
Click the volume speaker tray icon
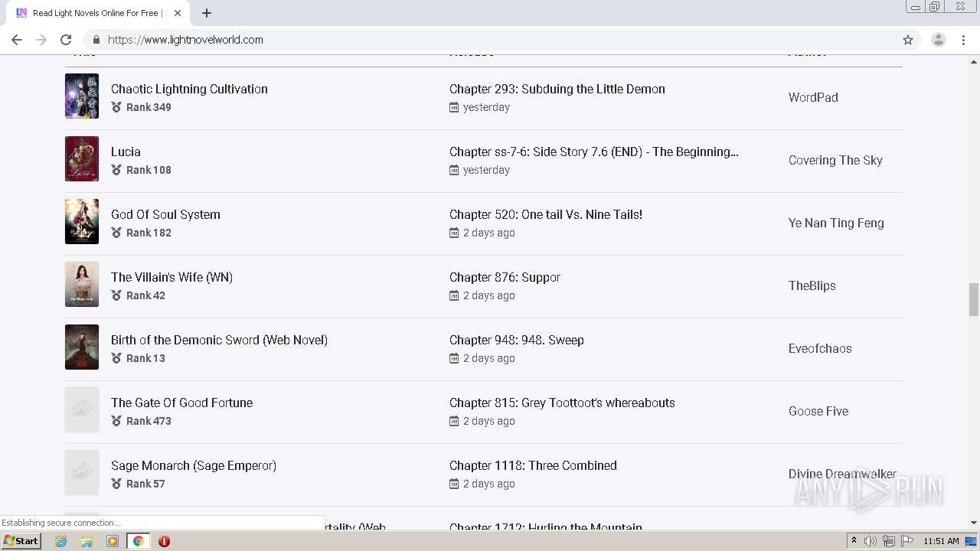pyautogui.click(x=870, y=541)
